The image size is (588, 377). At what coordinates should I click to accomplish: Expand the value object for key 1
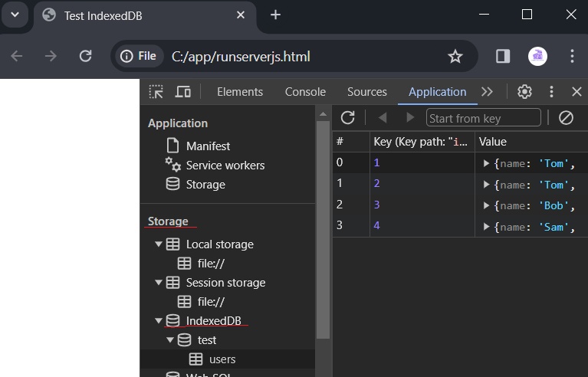(486, 163)
